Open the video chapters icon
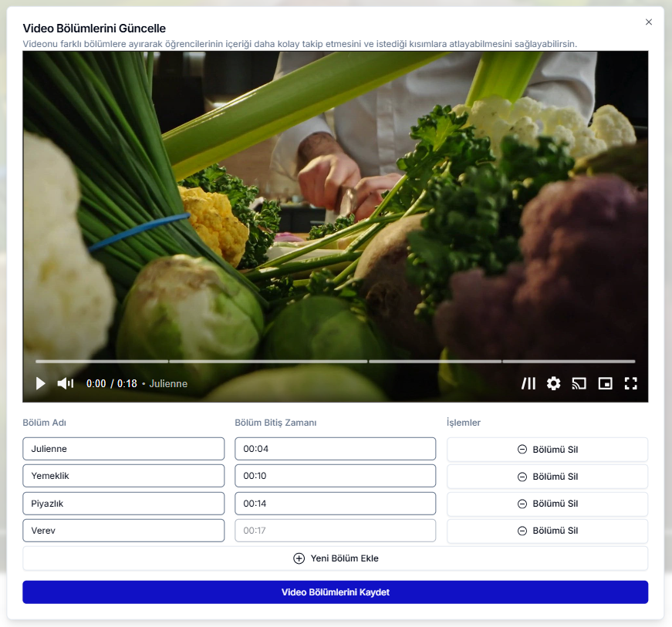 click(528, 383)
